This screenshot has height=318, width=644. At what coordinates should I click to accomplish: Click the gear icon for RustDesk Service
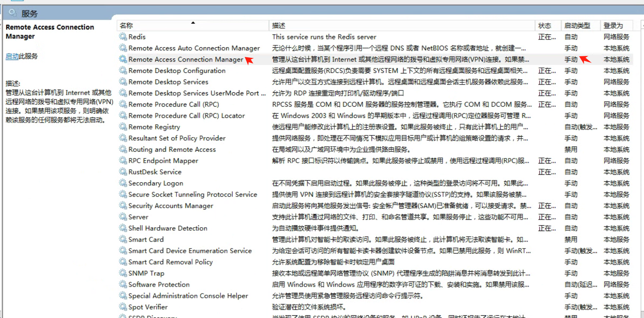123,171
